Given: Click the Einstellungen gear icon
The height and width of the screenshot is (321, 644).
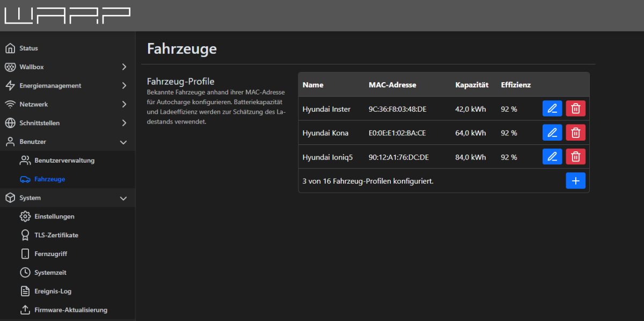Looking at the screenshot, I should click(x=25, y=216).
